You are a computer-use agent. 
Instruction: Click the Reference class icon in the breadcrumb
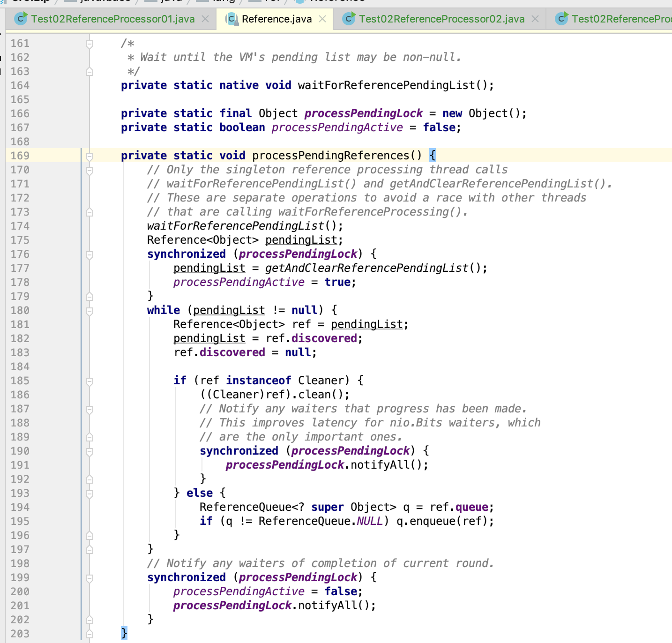pos(298,2)
